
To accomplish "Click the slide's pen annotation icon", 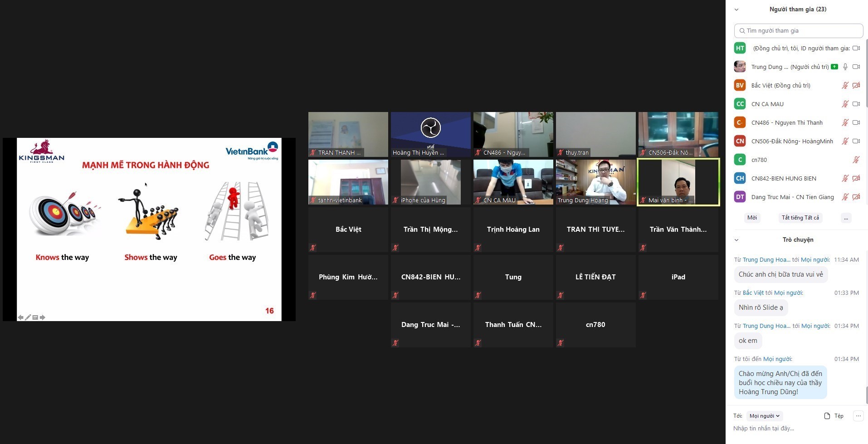I will 28,317.
